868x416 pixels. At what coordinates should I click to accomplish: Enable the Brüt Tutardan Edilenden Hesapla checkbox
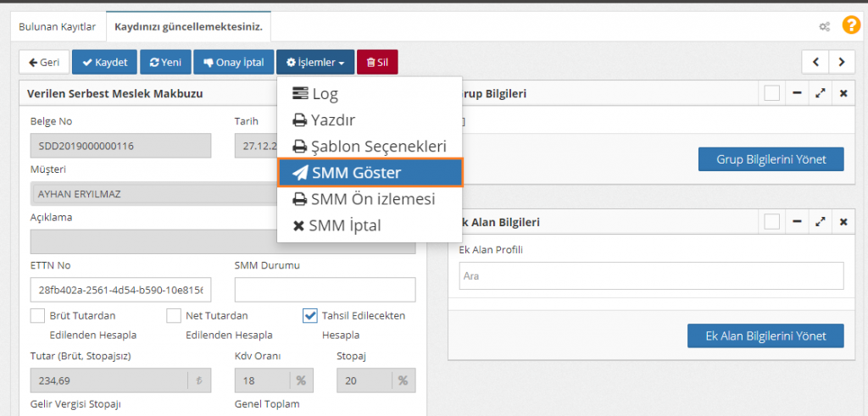pos(37,316)
